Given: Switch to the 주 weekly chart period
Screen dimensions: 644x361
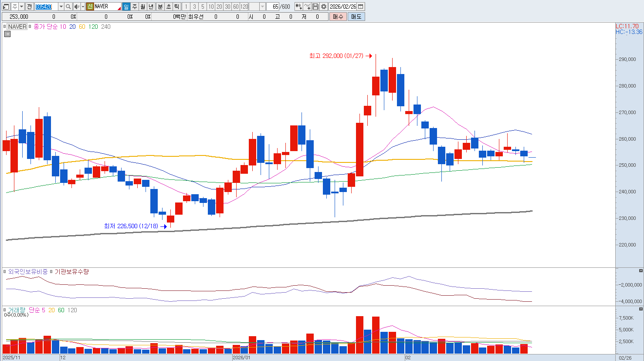Looking at the screenshot, I should pyautogui.click(x=135, y=7).
